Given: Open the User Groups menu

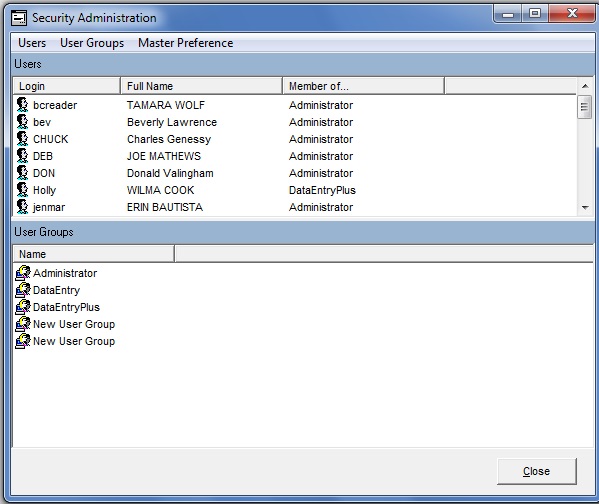Looking at the screenshot, I should tap(92, 43).
